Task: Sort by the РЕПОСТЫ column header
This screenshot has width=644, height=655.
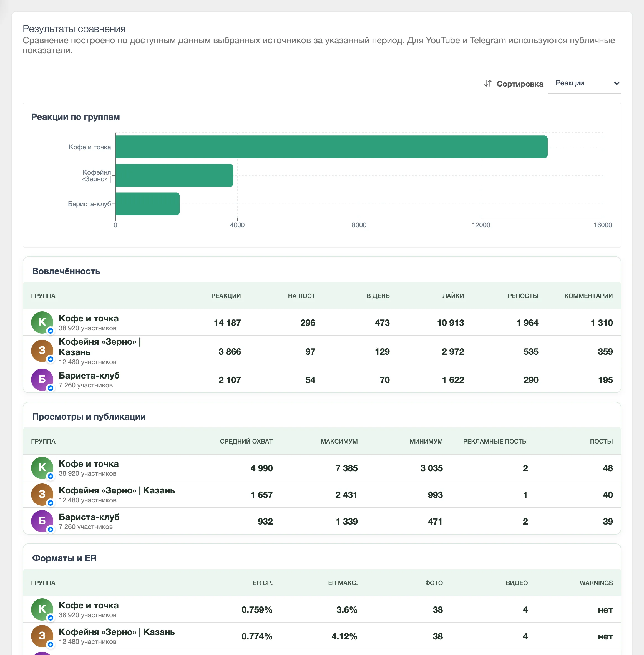Action: point(523,296)
